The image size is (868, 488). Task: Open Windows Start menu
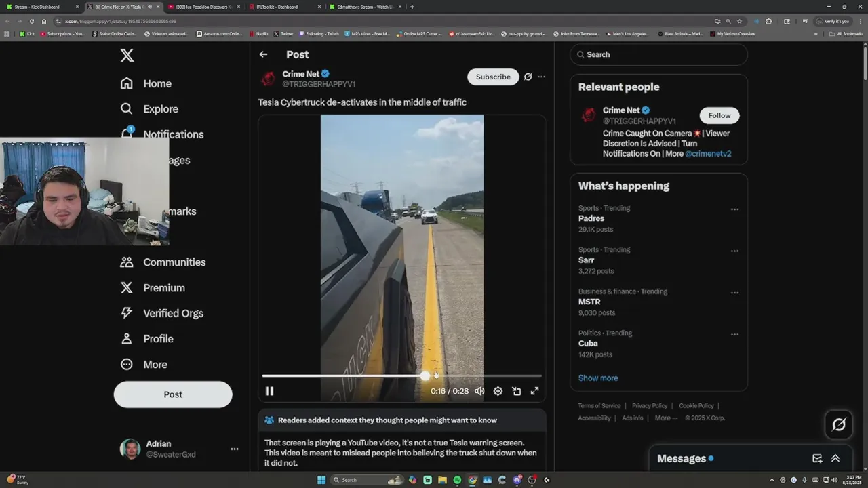[321, 480]
